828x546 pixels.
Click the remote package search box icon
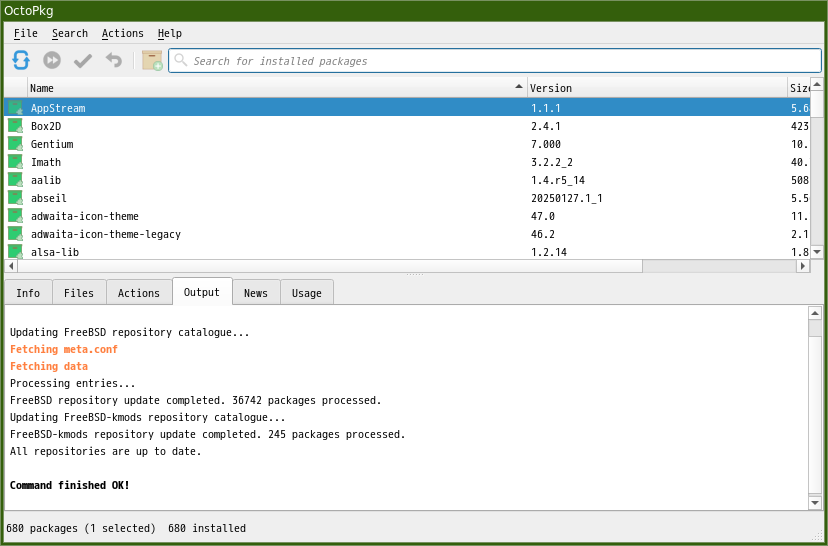pos(152,60)
